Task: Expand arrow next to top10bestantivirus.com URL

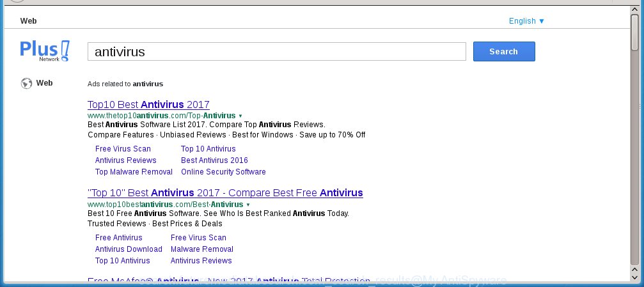Action: 248,205
